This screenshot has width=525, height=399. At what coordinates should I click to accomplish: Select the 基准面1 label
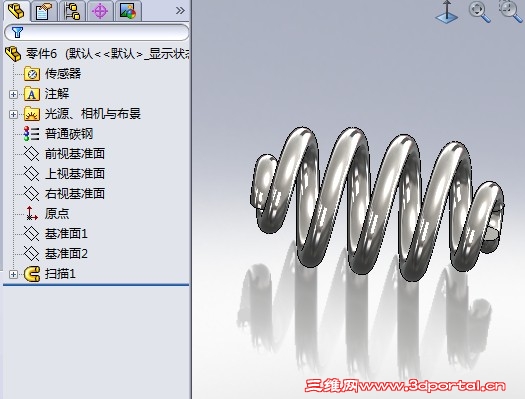pos(66,233)
